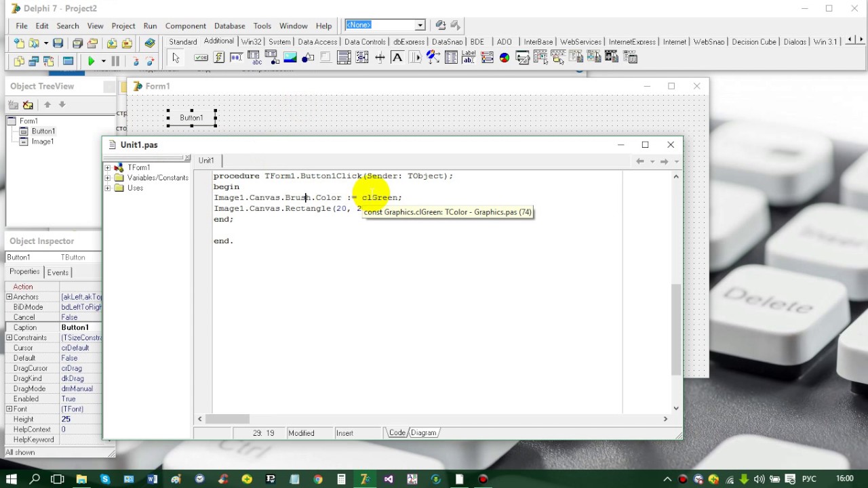868x488 pixels.
Task: Click the Height property value 25
Action: tap(81, 419)
